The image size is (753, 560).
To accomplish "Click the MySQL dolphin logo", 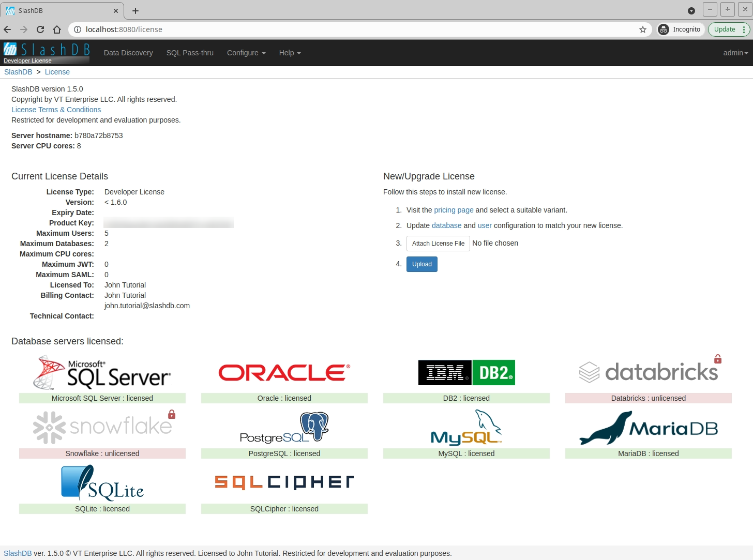I will (466, 427).
